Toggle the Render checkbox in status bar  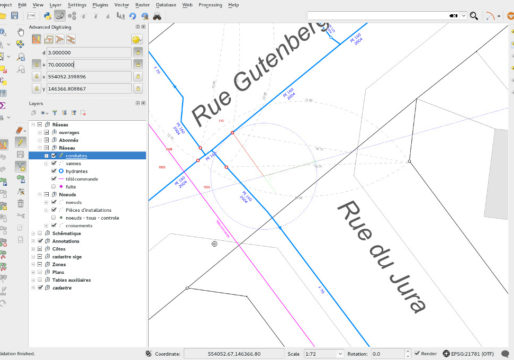pyautogui.click(x=417, y=353)
